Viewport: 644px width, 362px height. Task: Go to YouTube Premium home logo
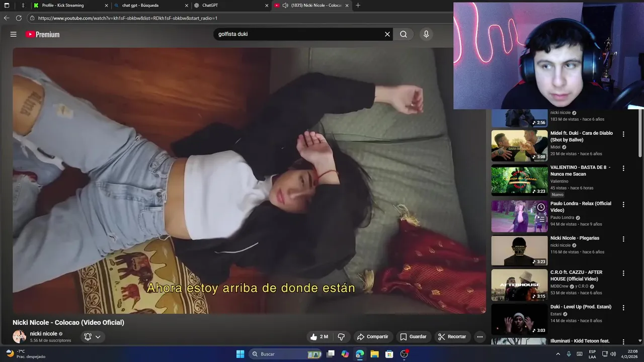click(x=43, y=34)
